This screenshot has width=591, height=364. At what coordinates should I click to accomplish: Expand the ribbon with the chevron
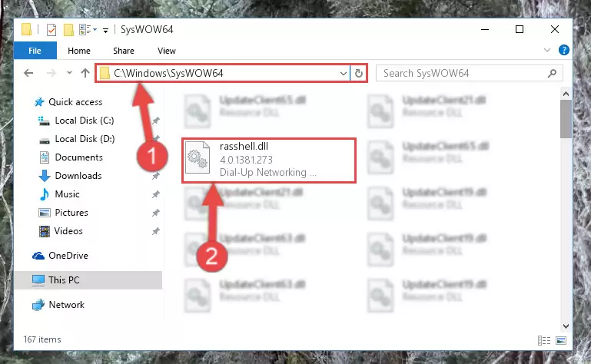[547, 50]
